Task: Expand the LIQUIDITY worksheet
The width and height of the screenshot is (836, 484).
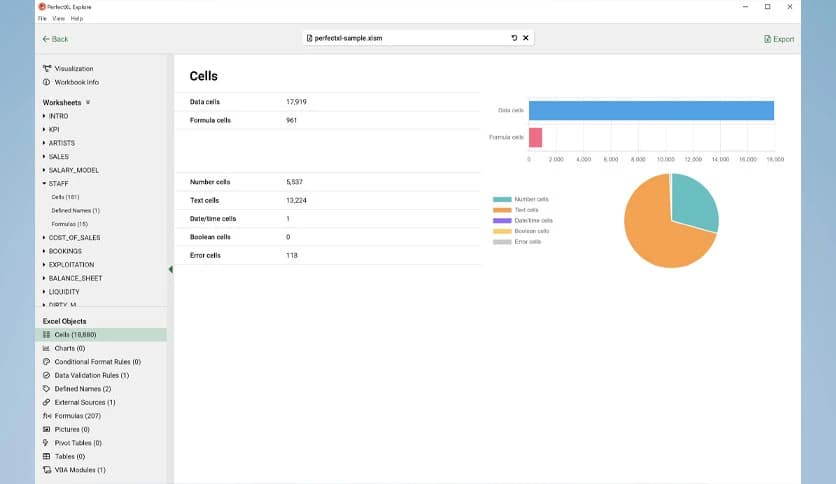Action: point(44,292)
